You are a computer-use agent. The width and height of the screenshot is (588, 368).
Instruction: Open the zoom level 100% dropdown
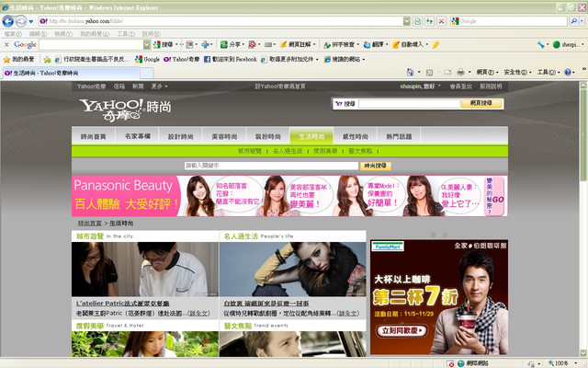576,363
